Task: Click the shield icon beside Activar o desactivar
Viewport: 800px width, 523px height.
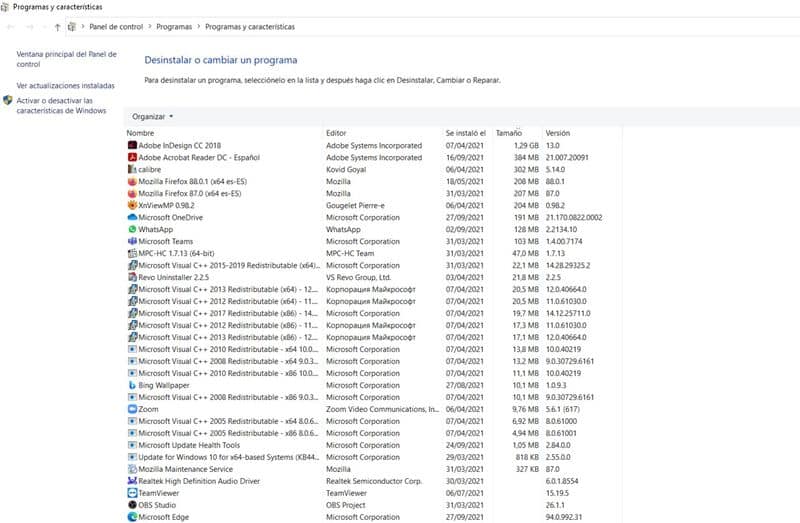Action: click(8, 100)
